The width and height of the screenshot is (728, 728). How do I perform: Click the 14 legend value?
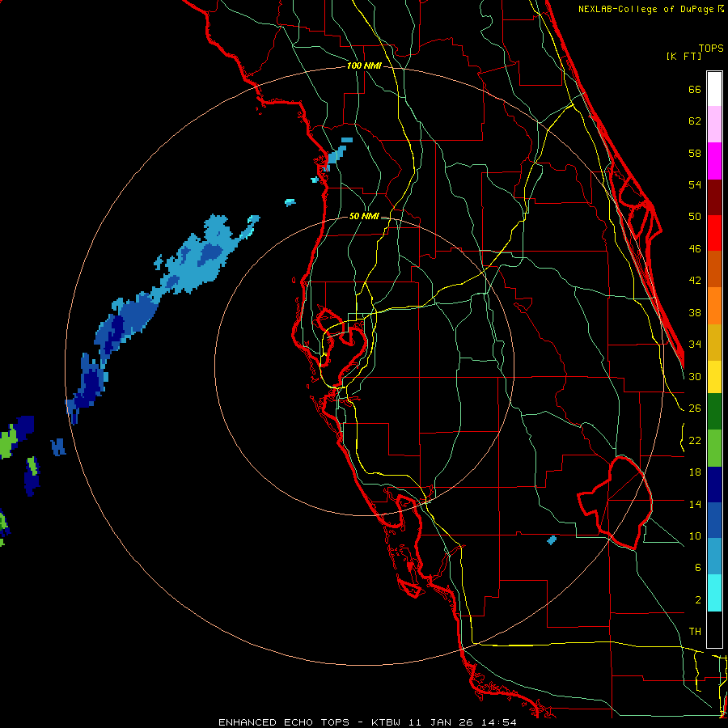(x=695, y=504)
